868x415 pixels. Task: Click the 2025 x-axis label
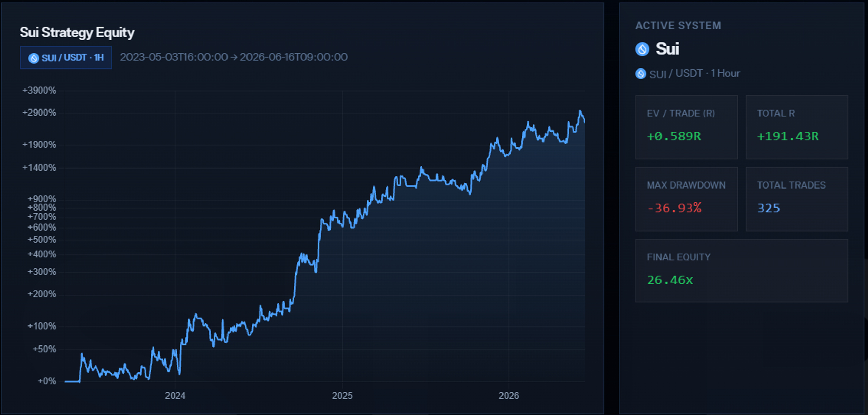[342, 396]
